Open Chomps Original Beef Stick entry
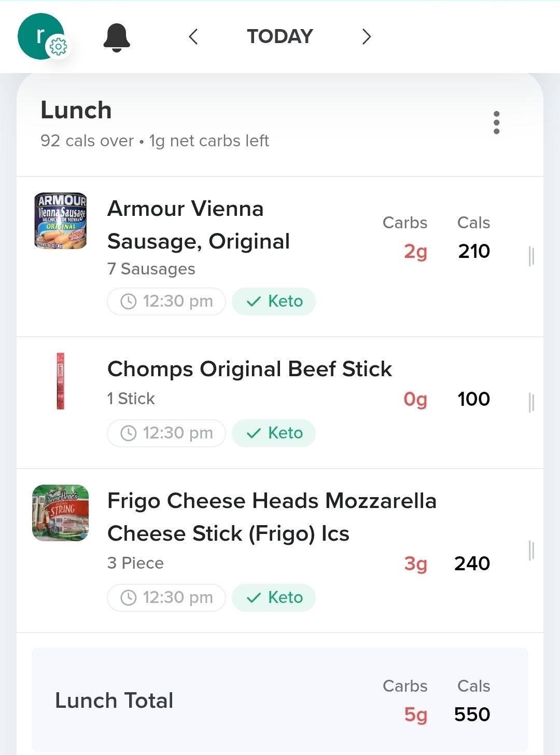560x755 pixels. point(249,369)
